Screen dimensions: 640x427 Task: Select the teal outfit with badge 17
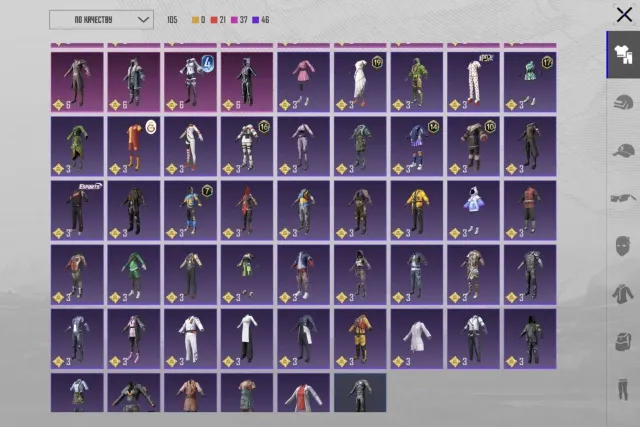pos(530,82)
